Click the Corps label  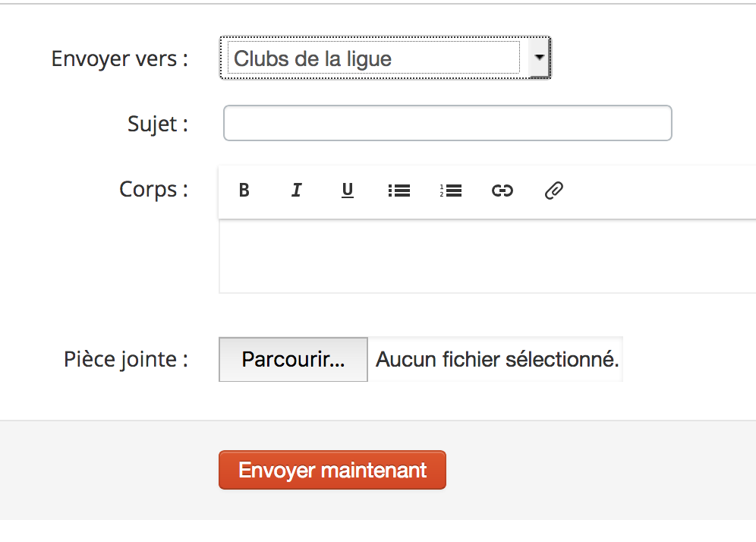[153, 189]
